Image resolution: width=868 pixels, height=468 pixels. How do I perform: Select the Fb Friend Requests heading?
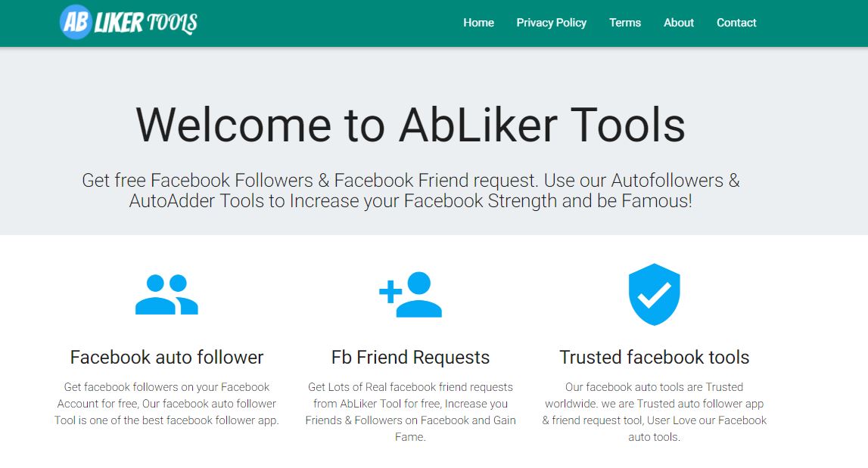(x=409, y=356)
